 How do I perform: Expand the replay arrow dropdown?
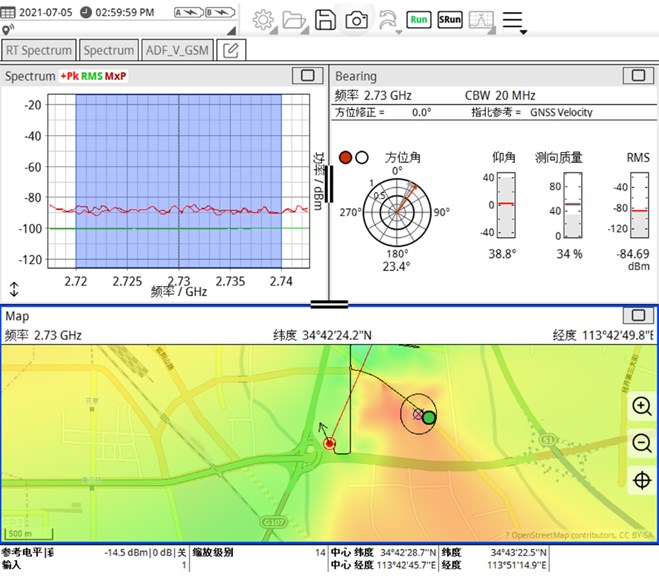(x=389, y=20)
